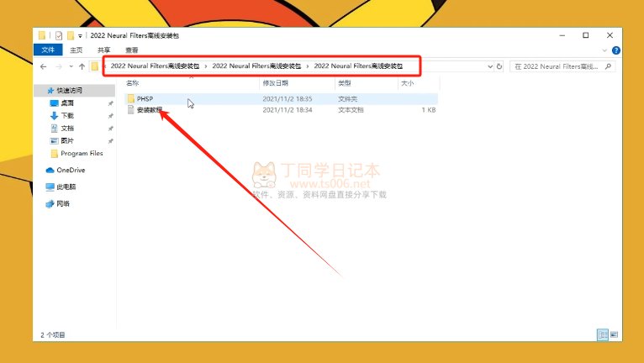Click the Back navigation arrow
The image size is (644, 363).
[44, 66]
